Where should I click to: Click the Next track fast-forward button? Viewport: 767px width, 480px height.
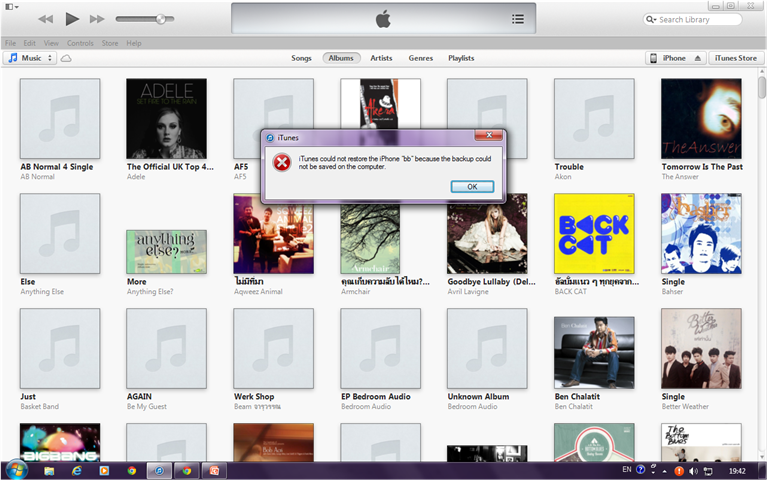pyautogui.click(x=97, y=19)
